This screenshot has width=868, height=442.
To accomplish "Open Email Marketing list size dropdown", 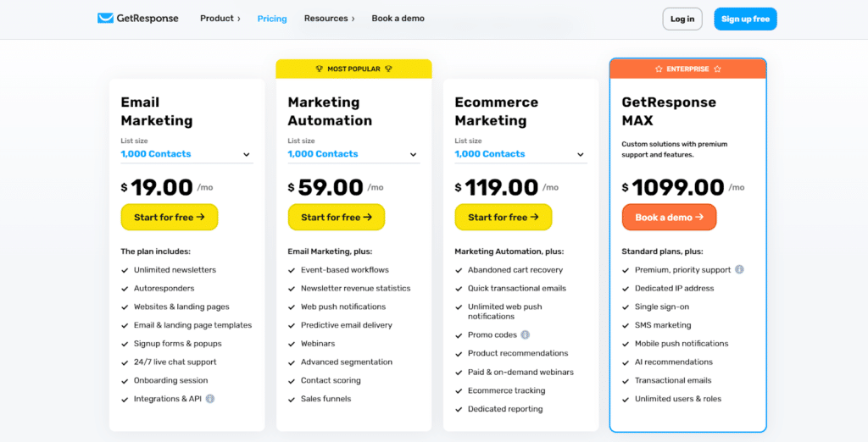I will pyautogui.click(x=186, y=154).
